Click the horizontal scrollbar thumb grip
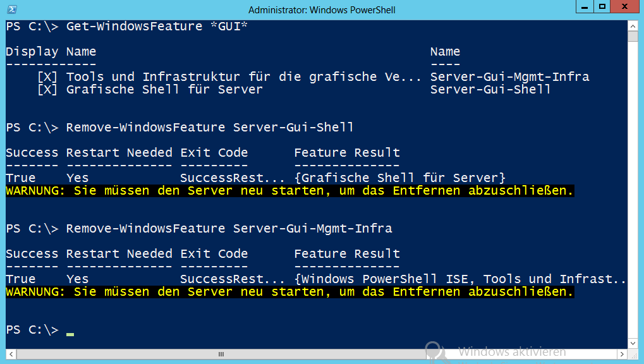 coord(221,354)
